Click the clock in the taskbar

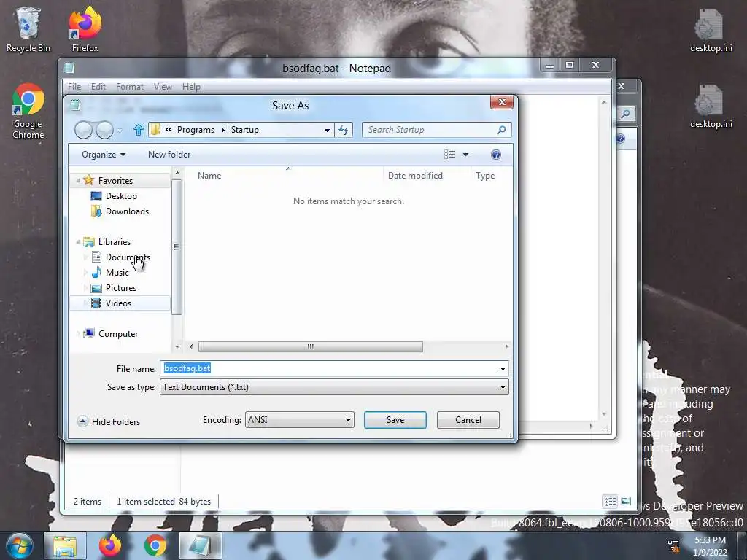pos(710,546)
